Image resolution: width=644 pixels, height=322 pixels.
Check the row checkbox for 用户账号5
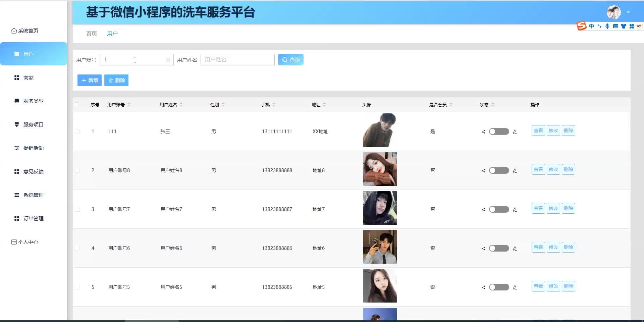[77, 287]
